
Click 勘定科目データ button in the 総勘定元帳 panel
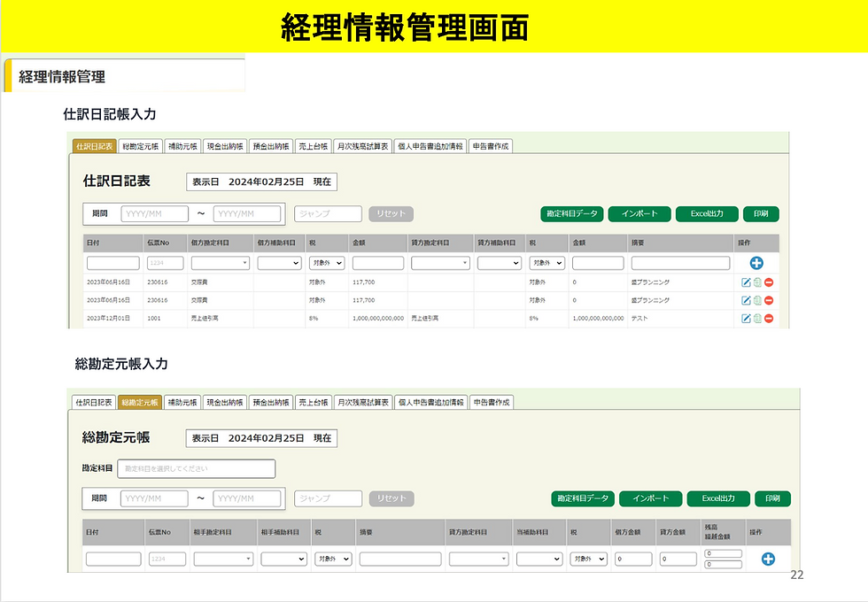583,498
